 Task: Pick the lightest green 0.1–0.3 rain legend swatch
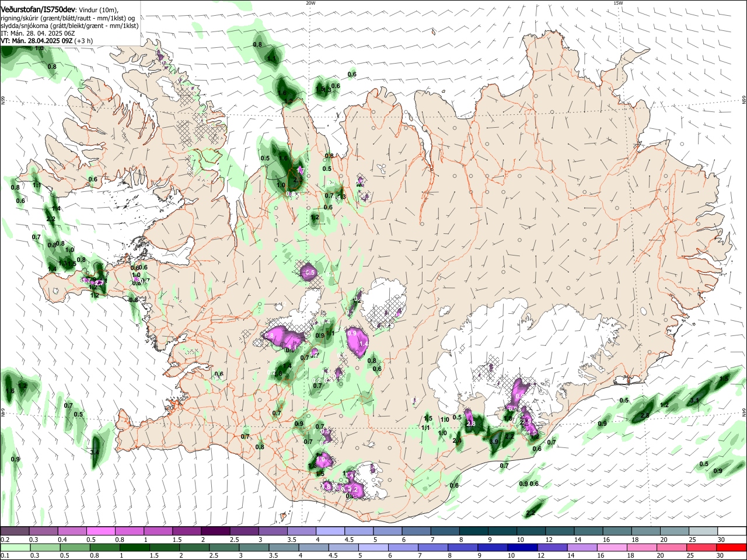(15, 547)
